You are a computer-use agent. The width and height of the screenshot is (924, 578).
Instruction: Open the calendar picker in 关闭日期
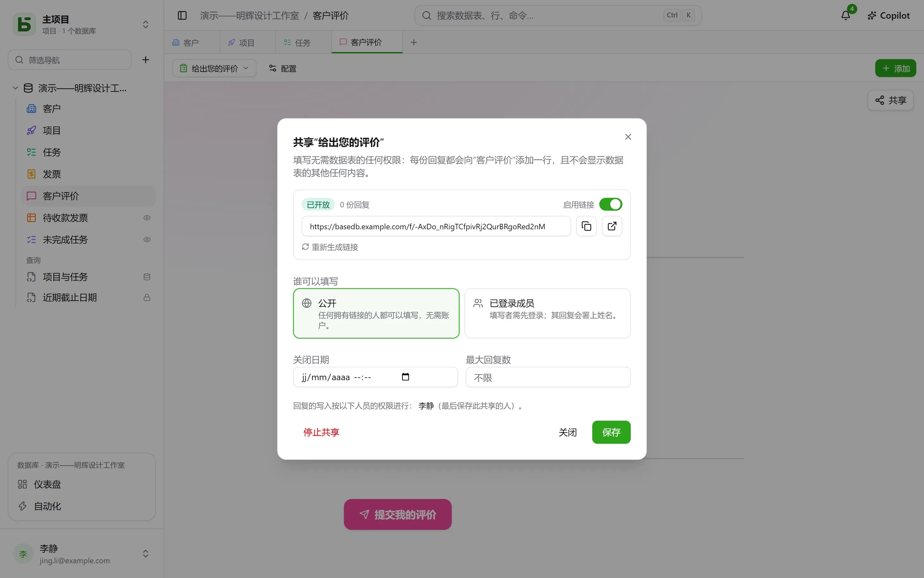pyautogui.click(x=406, y=377)
